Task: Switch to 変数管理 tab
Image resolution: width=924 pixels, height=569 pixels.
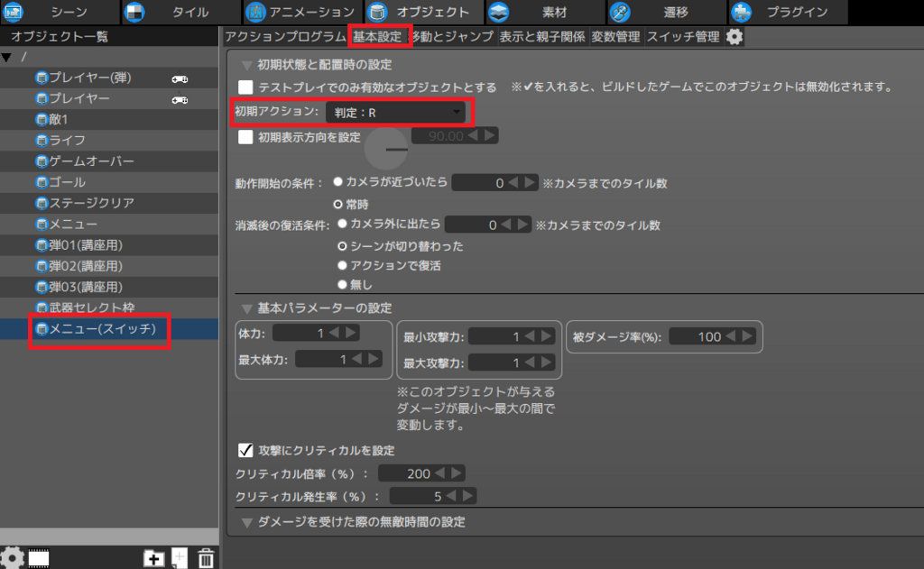Action: [x=615, y=36]
